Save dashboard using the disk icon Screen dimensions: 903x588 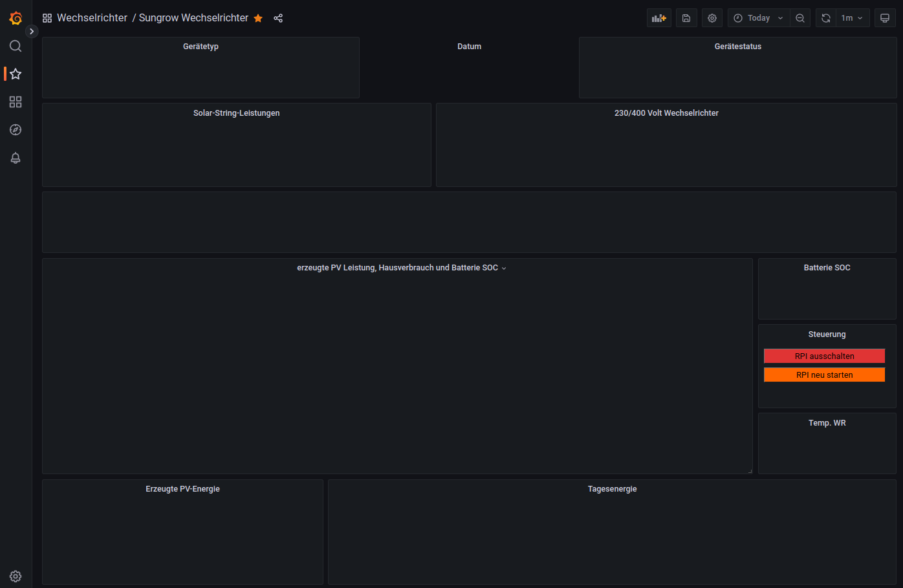click(686, 18)
